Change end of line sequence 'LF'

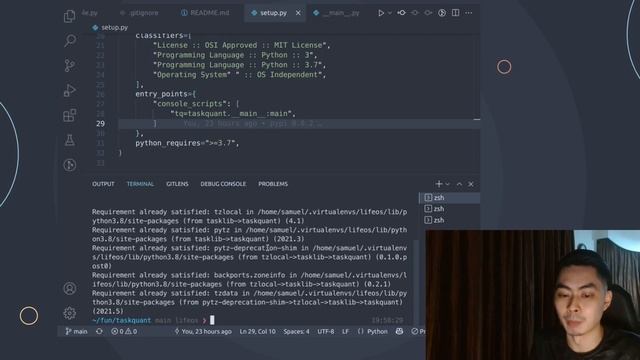click(x=345, y=331)
